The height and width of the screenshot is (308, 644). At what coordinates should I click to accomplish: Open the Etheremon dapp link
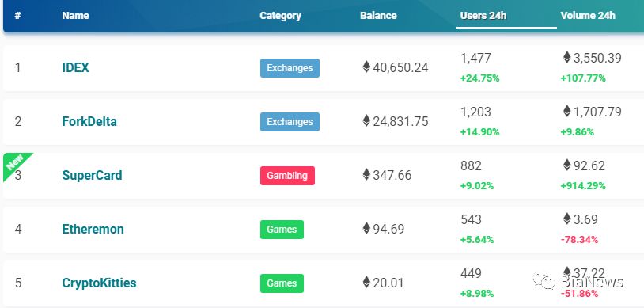point(93,229)
